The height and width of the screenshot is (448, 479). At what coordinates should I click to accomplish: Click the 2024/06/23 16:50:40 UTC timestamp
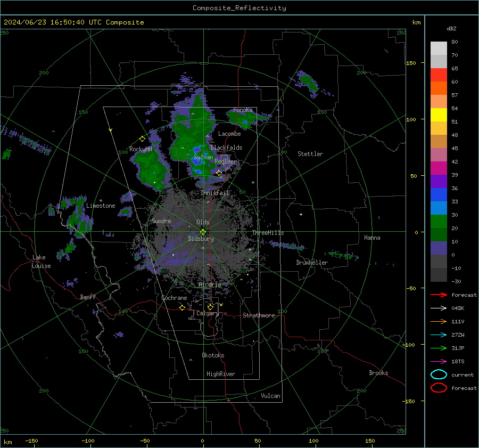click(73, 22)
